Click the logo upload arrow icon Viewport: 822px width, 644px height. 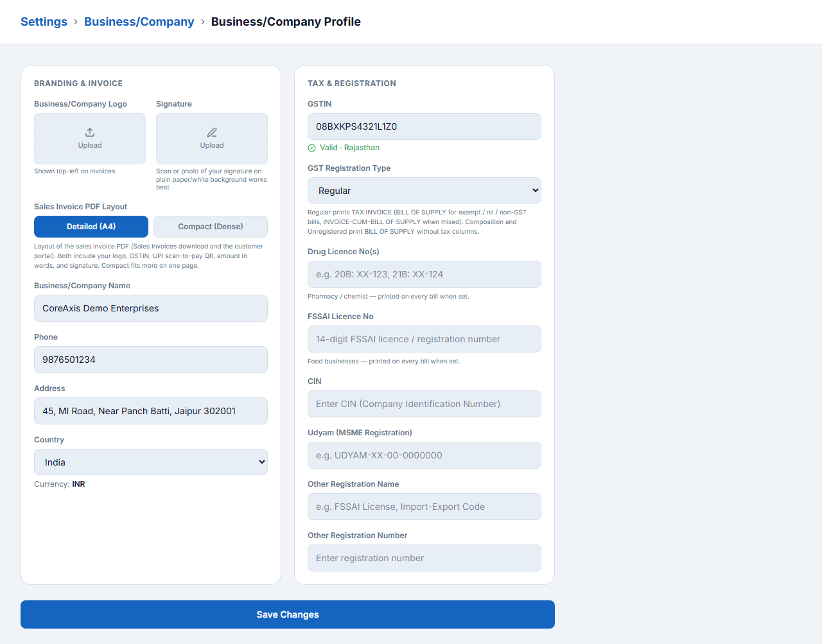(90, 132)
